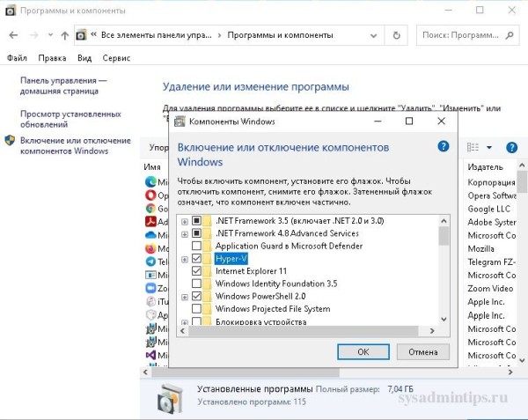528x420 pixels.
Task: Select Windows Identity Foundation 3.5 label
Action: [x=276, y=284]
